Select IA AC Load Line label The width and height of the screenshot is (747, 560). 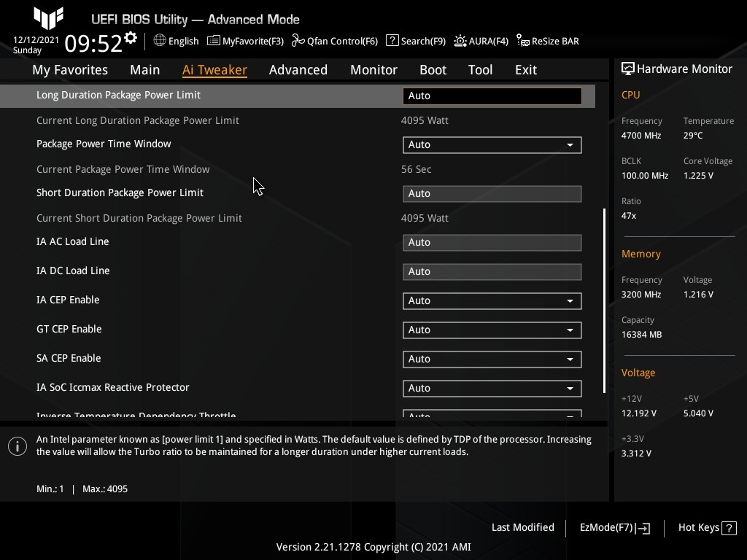tap(72, 241)
